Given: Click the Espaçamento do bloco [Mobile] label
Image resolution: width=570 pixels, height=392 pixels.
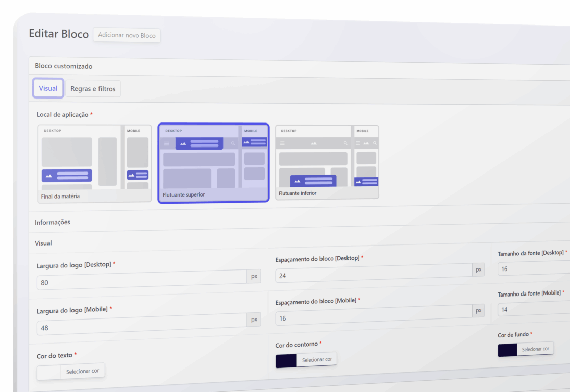Looking at the screenshot, I should pyautogui.click(x=315, y=301).
